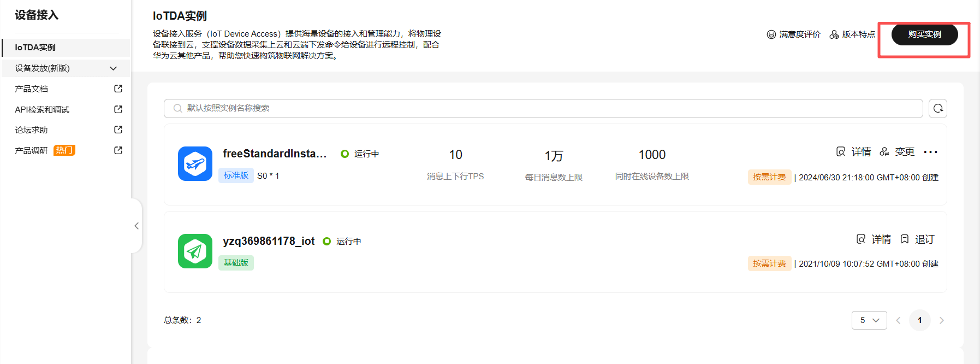Open 详情 for freeStandardInsta... instance

(861, 152)
